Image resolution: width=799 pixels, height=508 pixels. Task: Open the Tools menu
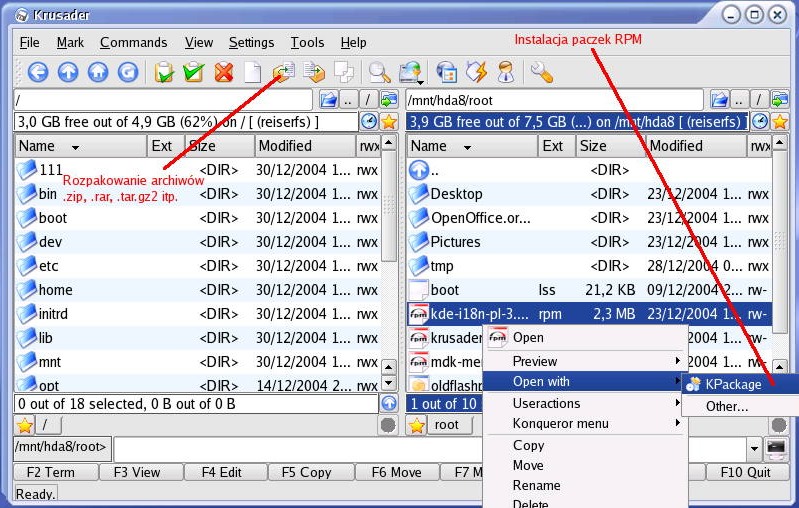(x=307, y=42)
